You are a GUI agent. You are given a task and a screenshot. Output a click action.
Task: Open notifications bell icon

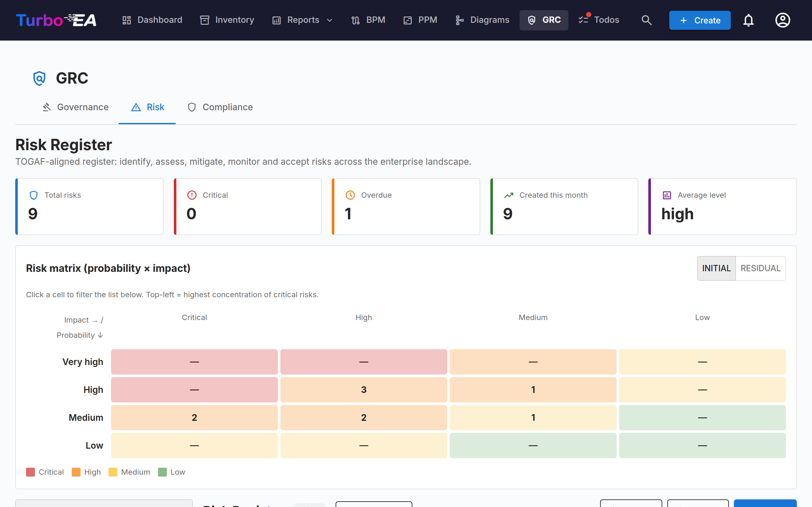tap(748, 20)
